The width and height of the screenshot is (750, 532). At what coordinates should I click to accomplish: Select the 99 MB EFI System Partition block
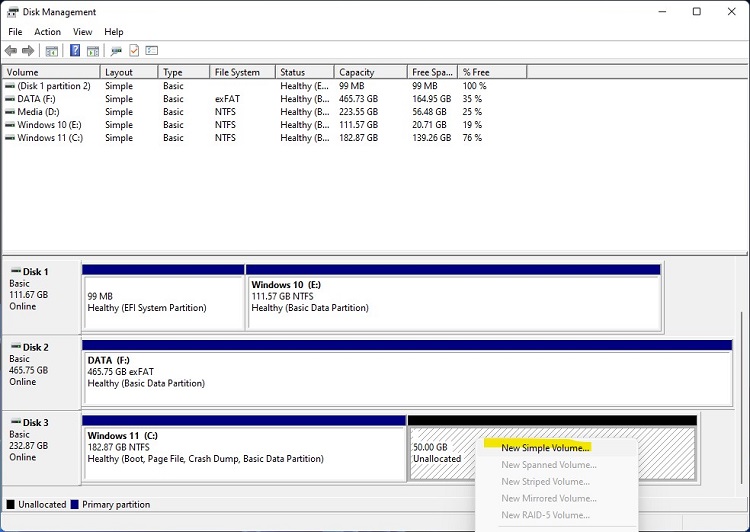[163, 297]
